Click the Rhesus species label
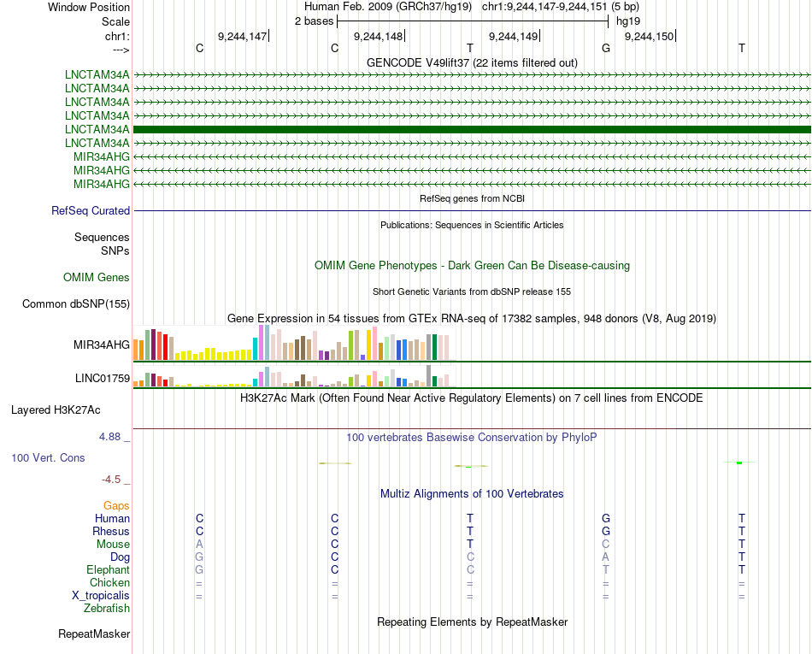 [x=111, y=531]
